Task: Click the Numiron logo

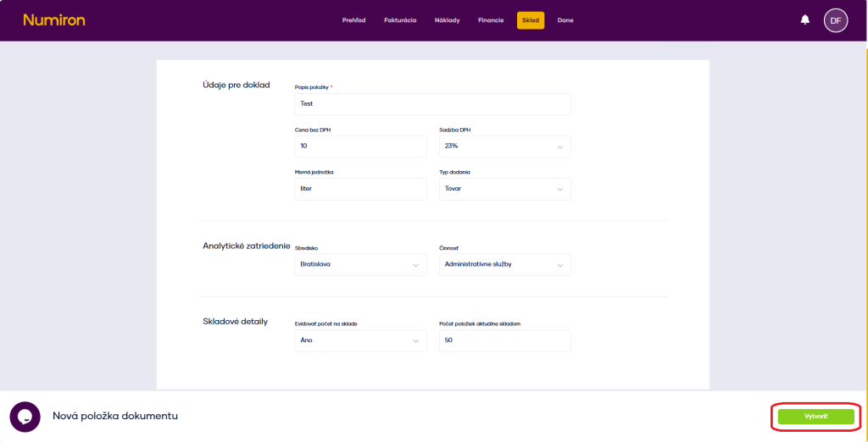Action: pos(54,20)
